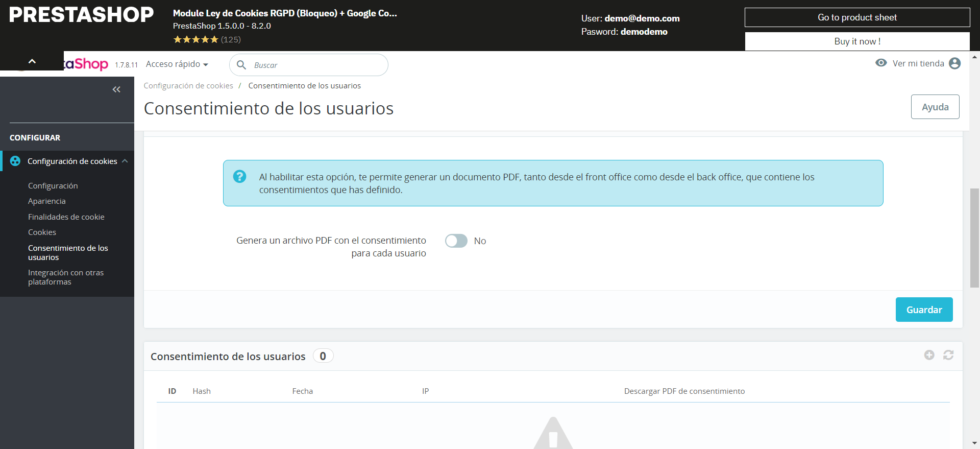
Task: Click the search magnifier icon
Action: pos(241,65)
